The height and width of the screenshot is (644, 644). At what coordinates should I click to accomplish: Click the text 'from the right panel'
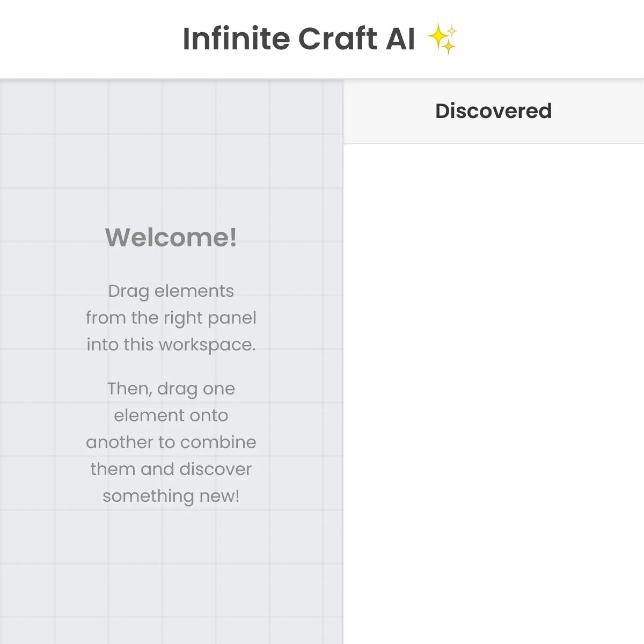[x=171, y=317]
